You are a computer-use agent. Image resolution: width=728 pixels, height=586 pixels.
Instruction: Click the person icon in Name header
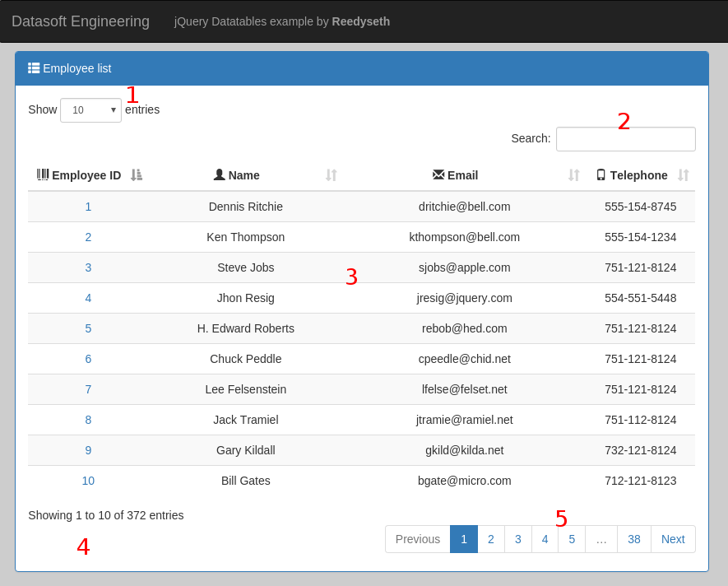pos(218,174)
